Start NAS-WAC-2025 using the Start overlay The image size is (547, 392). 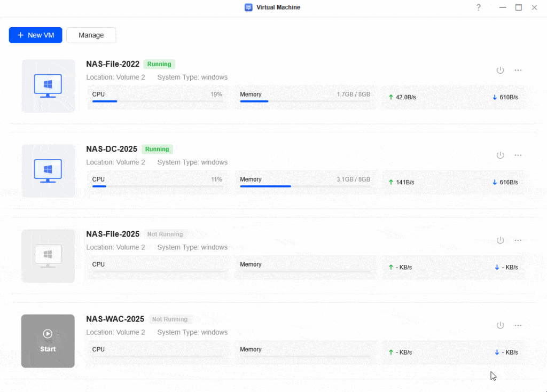pos(48,341)
